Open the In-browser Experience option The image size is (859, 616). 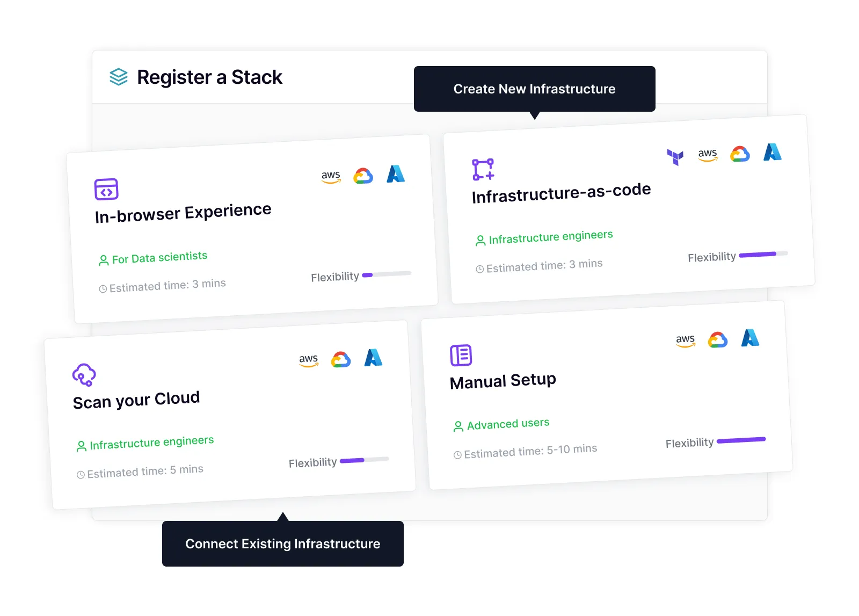183,213
